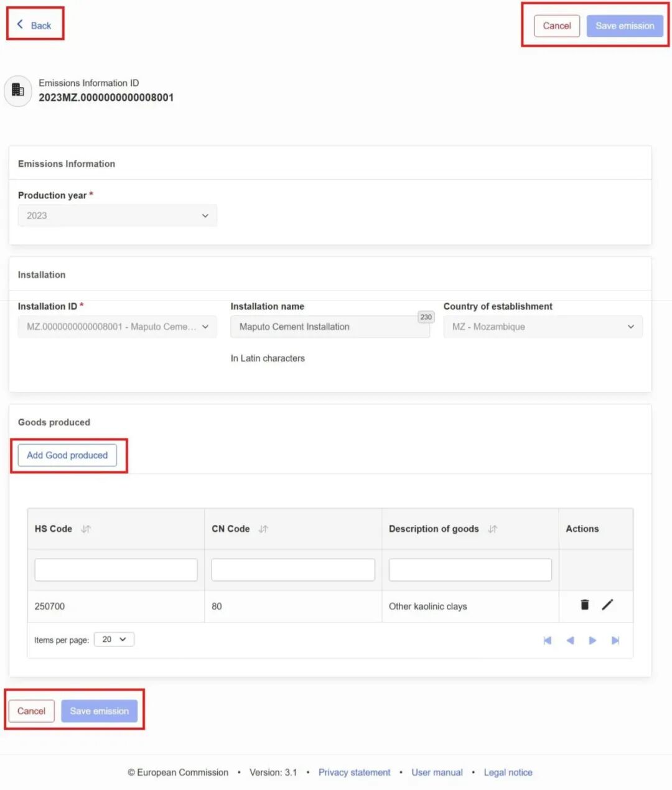Go to previous page of goods table
Image resolution: width=672 pixels, height=790 pixels.
click(570, 640)
